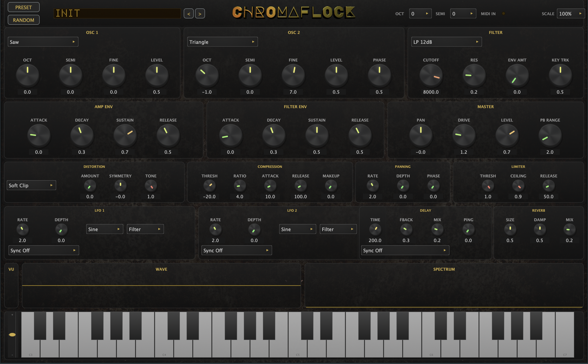588x364 pixels.
Task: Open LFO 2 Filter destination dropdown
Action: [x=338, y=229]
